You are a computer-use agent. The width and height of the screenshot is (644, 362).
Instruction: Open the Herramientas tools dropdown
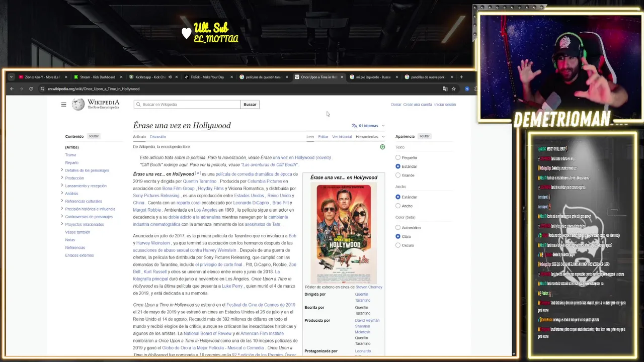[370, 137]
